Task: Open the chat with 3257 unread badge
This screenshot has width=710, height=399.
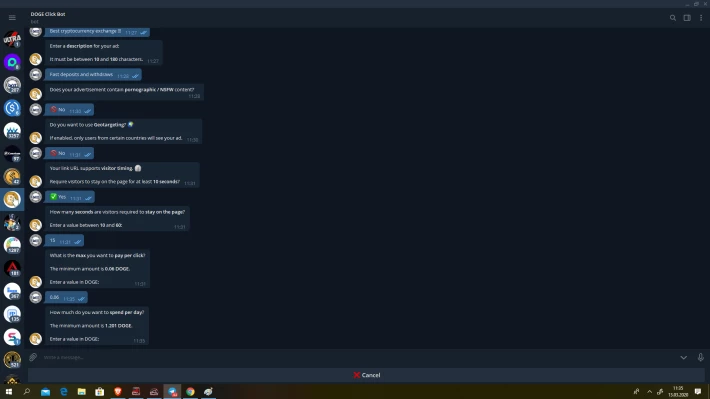Action: coord(12,131)
